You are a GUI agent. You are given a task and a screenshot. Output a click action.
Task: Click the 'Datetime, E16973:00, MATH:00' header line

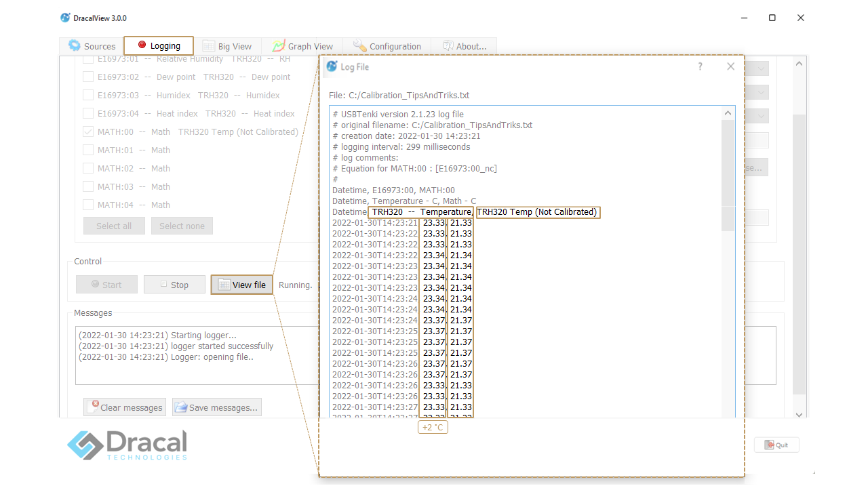coord(393,190)
